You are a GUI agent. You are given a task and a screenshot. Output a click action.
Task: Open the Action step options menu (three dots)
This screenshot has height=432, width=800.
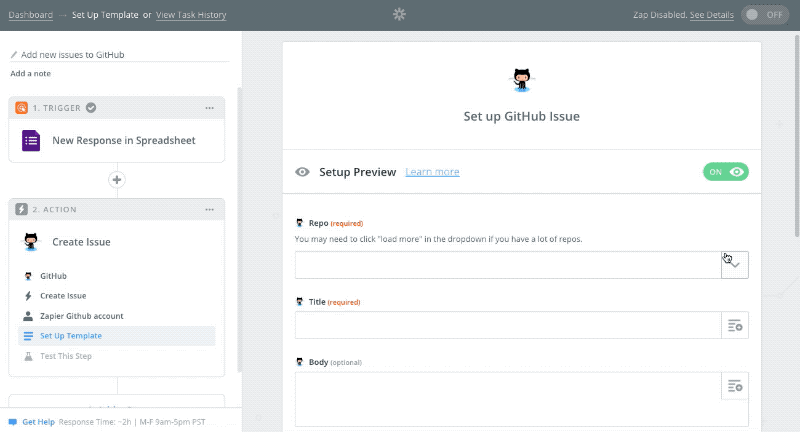(x=210, y=209)
